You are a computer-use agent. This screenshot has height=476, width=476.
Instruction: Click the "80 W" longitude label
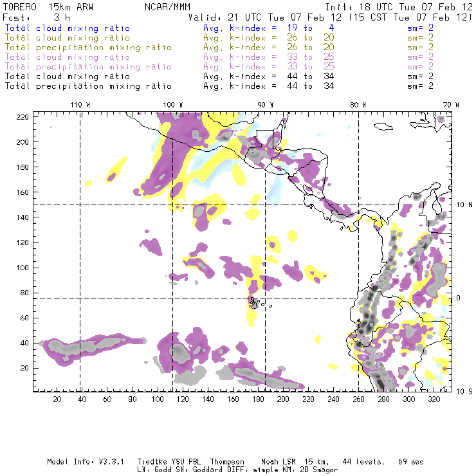coord(358,105)
